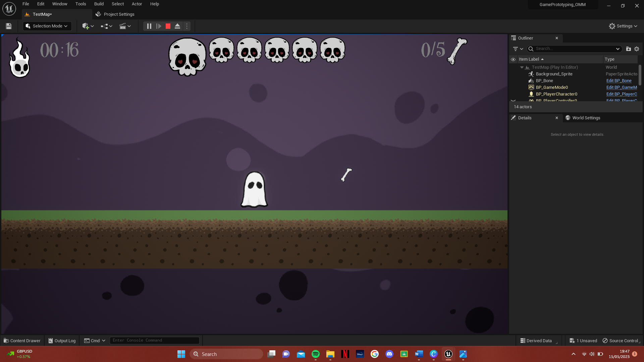The height and width of the screenshot is (362, 644).
Task: Select BP_GameMode0 in the Outliner
Action: point(552,87)
